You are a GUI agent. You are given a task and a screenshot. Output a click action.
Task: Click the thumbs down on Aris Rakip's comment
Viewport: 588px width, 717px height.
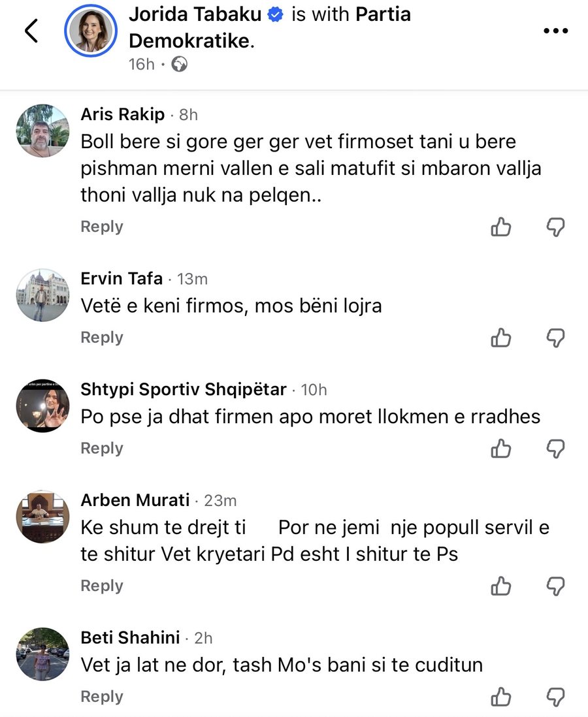pos(556,227)
